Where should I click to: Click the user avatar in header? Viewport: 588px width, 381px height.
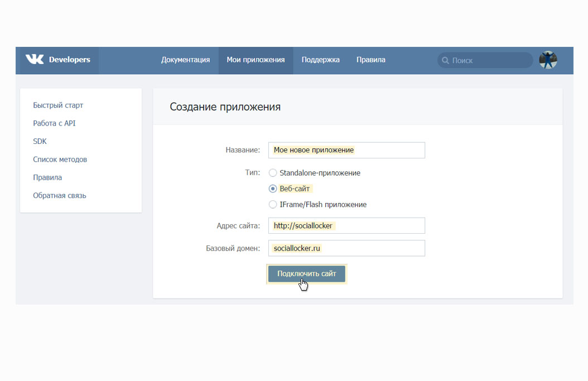coord(548,60)
